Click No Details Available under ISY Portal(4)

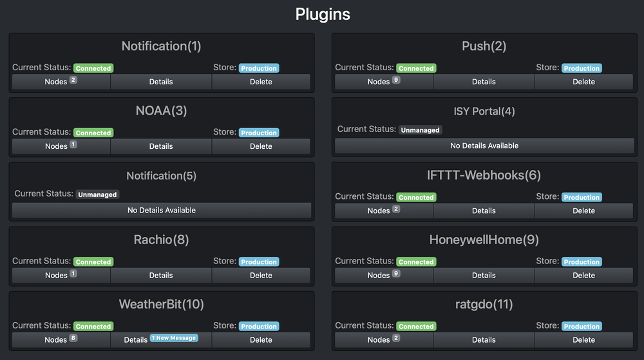[x=484, y=146]
